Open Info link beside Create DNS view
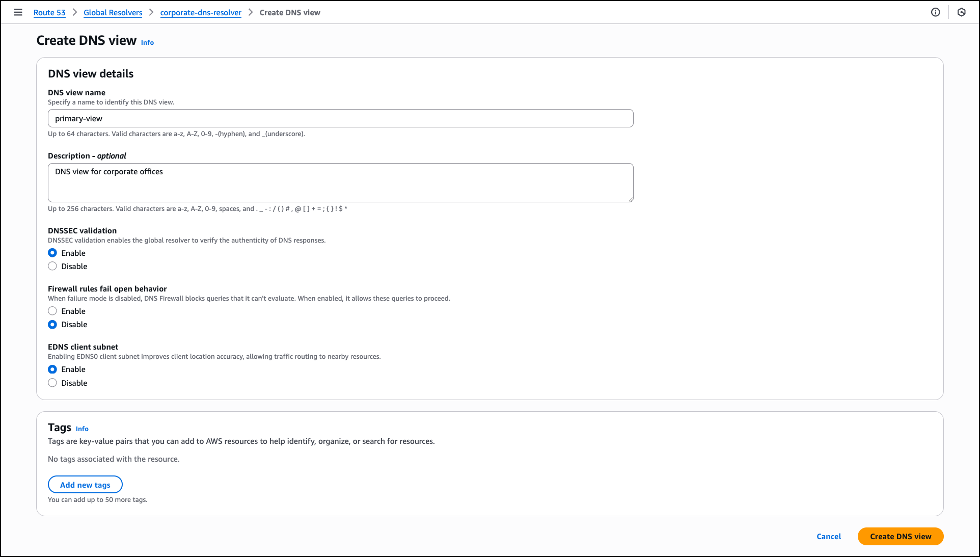The height and width of the screenshot is (557, 980). pyautogui.click(x=147, y=43)
